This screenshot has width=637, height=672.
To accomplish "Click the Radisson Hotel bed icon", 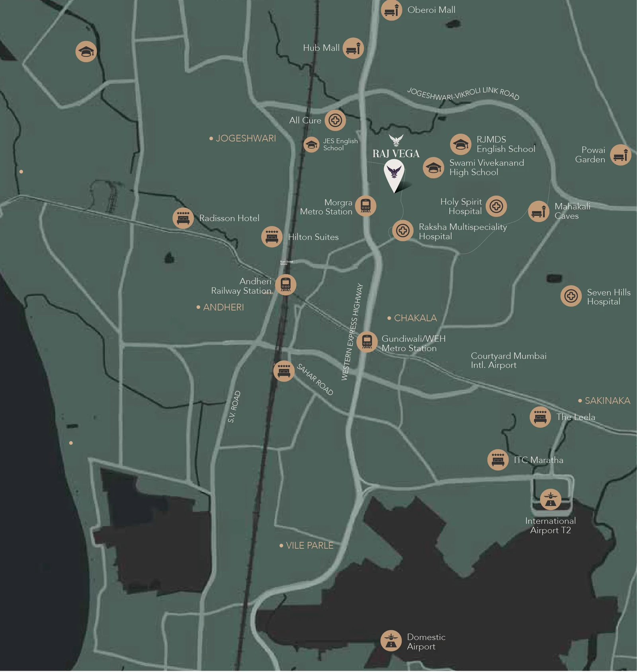I will coord(183,218).
